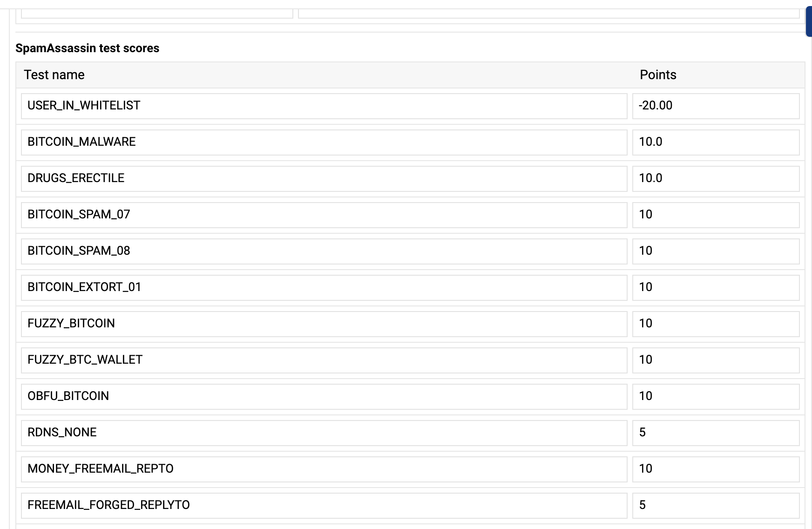
Task: Focus the RDNS_NONE test name field
Action: pos(324,433)
